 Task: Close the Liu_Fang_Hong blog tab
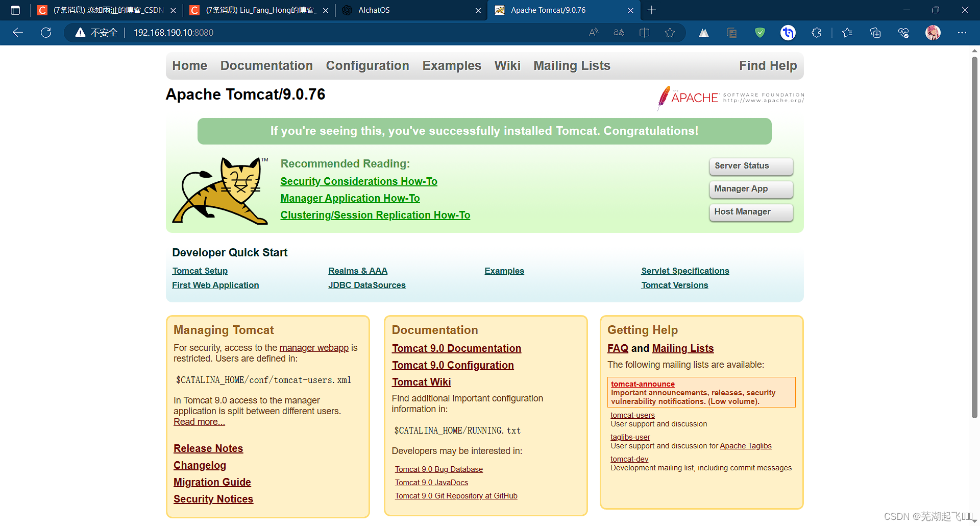(x=326, y=10)
